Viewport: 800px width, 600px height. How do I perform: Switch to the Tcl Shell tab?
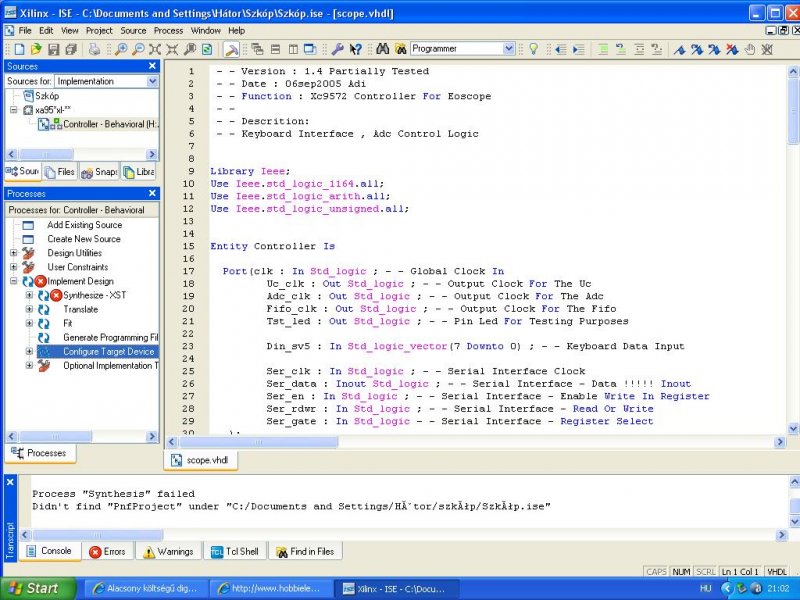coord(233,551)
